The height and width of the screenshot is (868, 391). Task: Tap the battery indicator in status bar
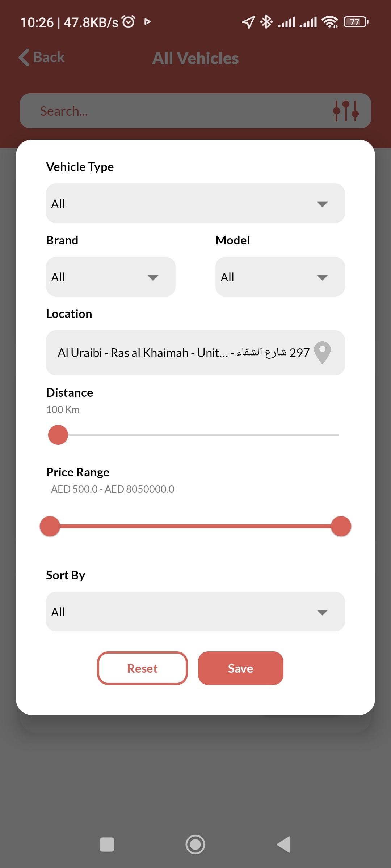356,22
